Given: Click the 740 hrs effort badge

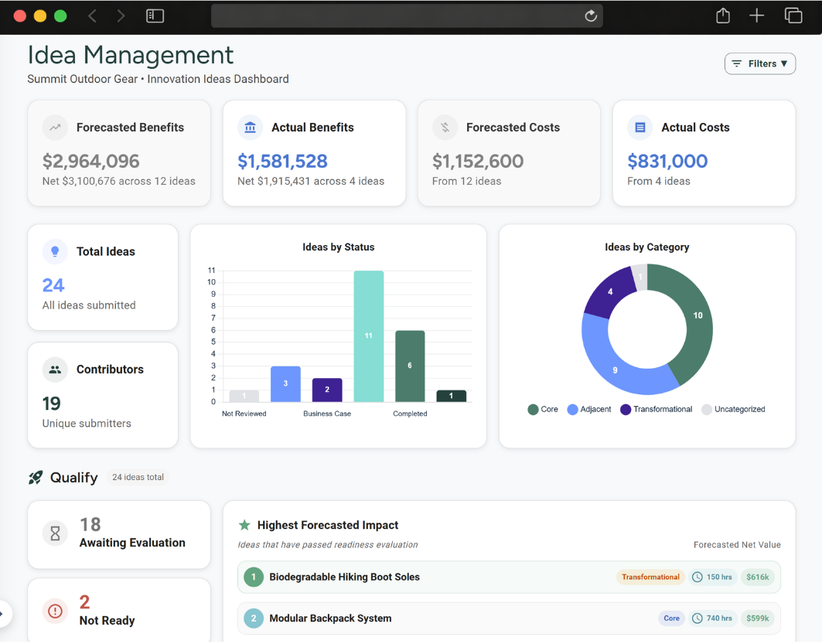Looking at the screenshot, I should pos(713,618).
